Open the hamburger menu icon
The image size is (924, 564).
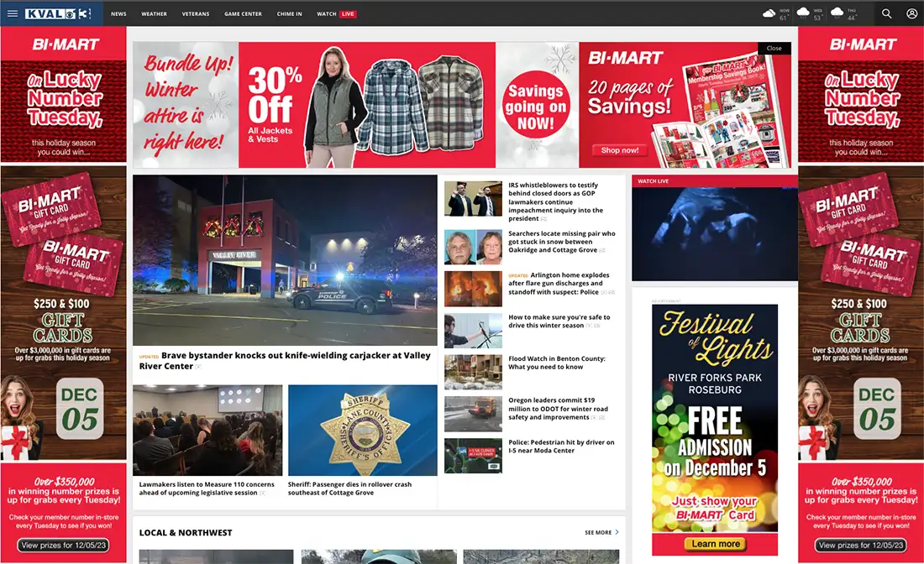[13, 13]
